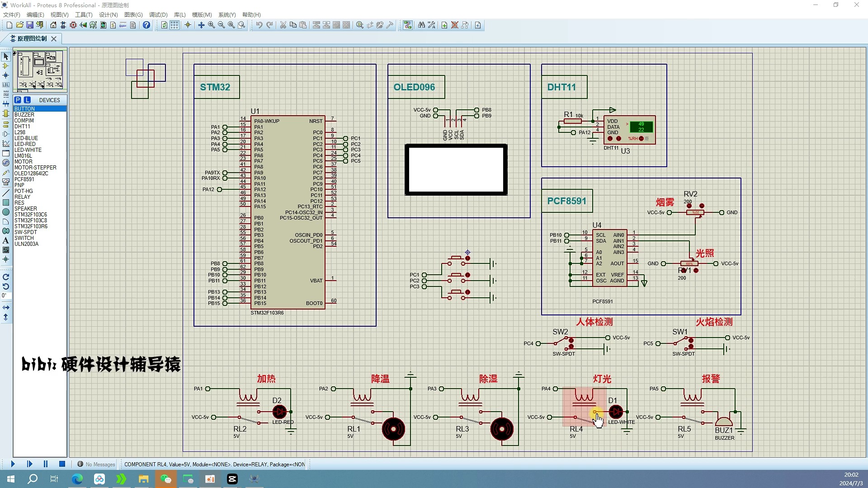Adjust the RV2 烟雾 potentiometer

pos(695,212)
